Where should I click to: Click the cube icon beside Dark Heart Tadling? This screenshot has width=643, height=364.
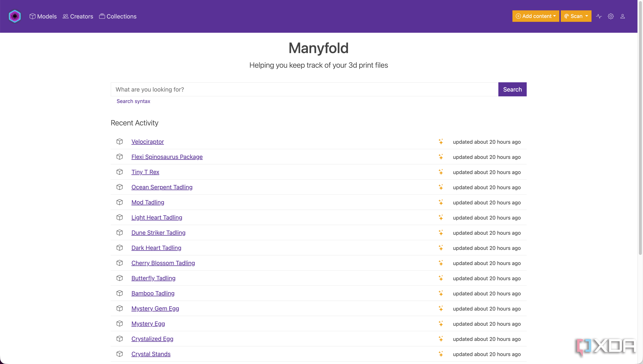pos(120,248)
